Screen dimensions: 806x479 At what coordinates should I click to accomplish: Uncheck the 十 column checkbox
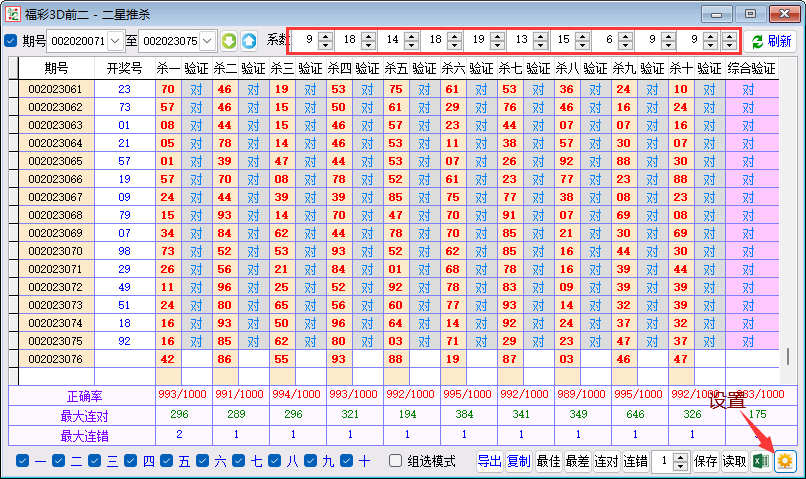(347, 461)
